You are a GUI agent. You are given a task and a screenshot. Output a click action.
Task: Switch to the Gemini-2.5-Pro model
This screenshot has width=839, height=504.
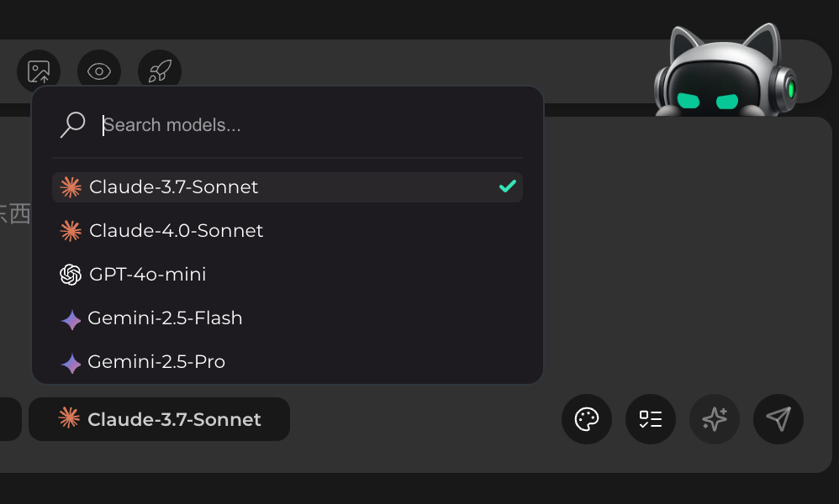(156, 362)
